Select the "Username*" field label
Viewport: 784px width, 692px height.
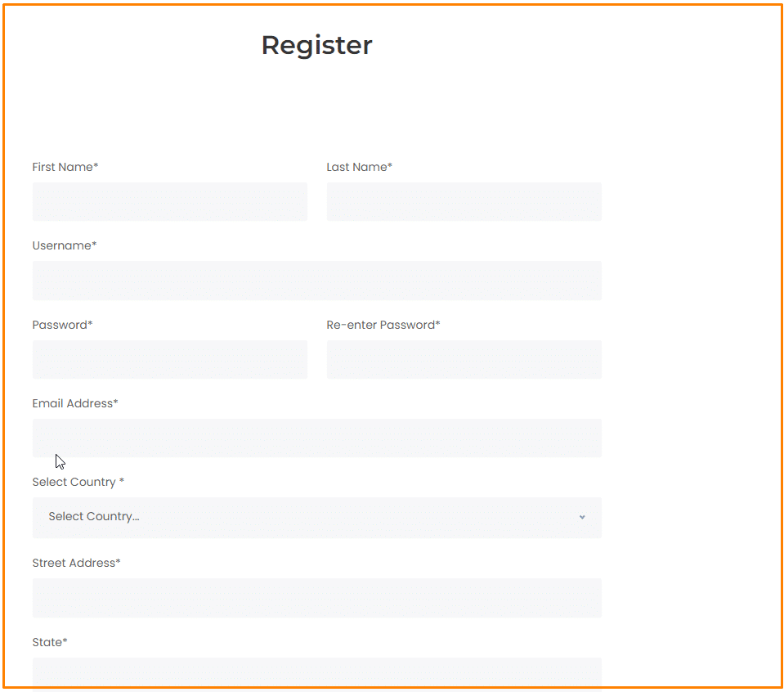tap(65, 245)
